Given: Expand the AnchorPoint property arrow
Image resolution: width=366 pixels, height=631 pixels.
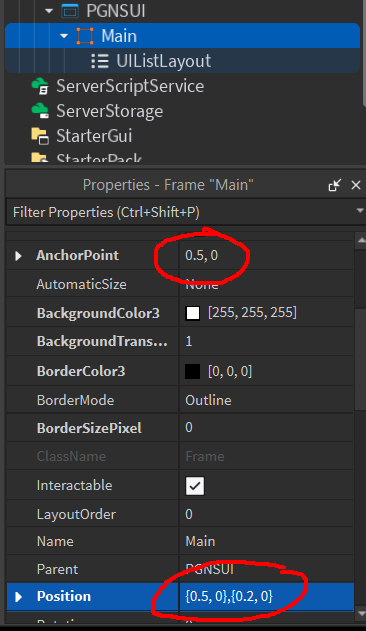Looking at the screenshot, I should coord(18,256).
